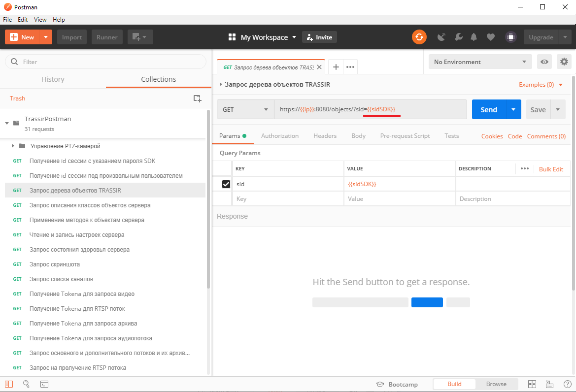Open query params column options dots

(x=525, y=168)
